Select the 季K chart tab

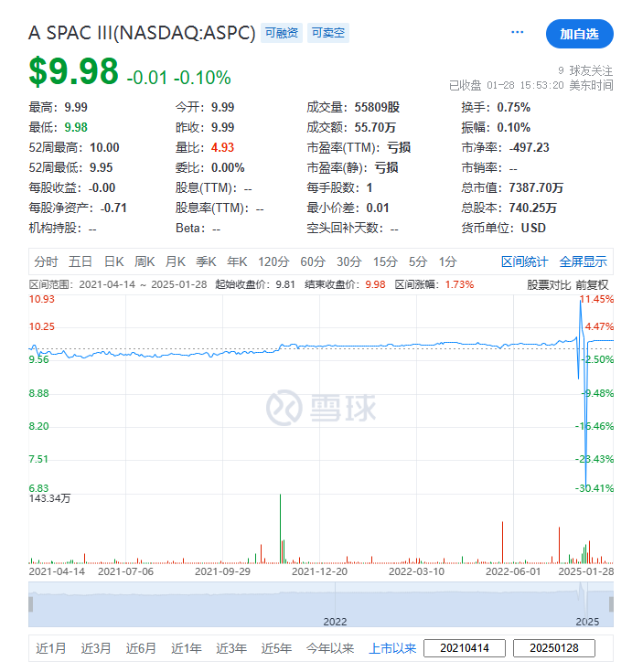[206, 261]
